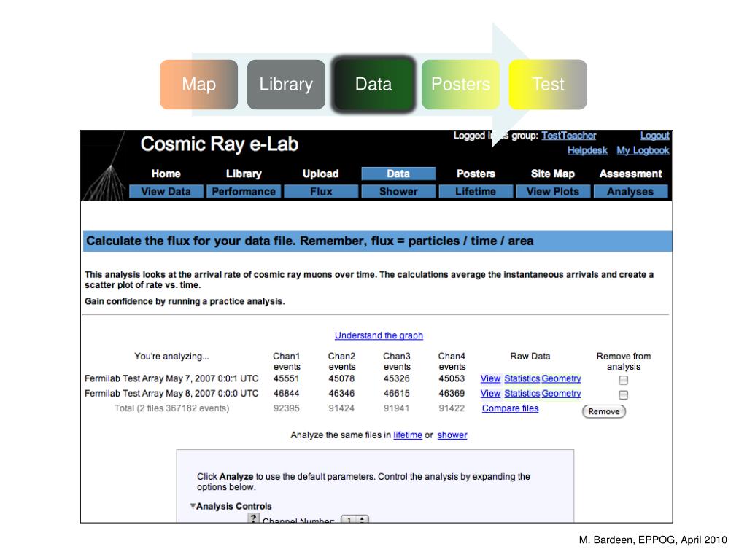Click the cosmic ray shower logo image

[104, 166]
